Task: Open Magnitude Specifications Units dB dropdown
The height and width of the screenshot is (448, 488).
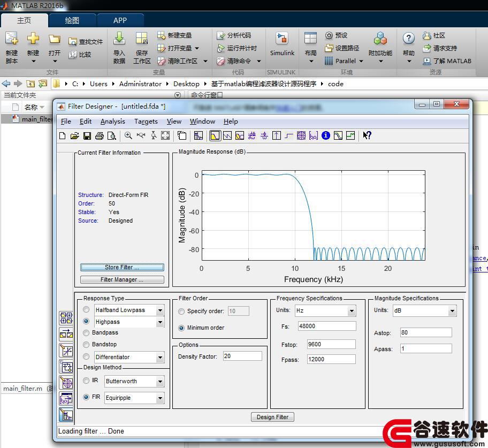Action: [452, 310]
